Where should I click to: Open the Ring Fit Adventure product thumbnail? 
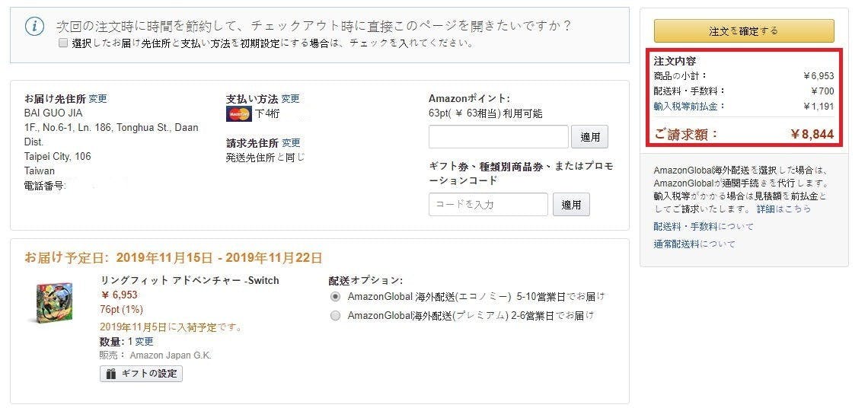[x=49, y=304]
